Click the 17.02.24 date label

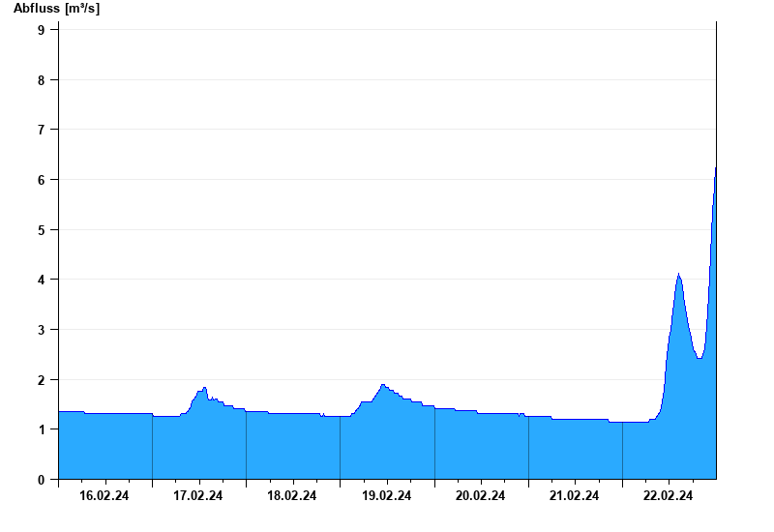click(198, 495)
